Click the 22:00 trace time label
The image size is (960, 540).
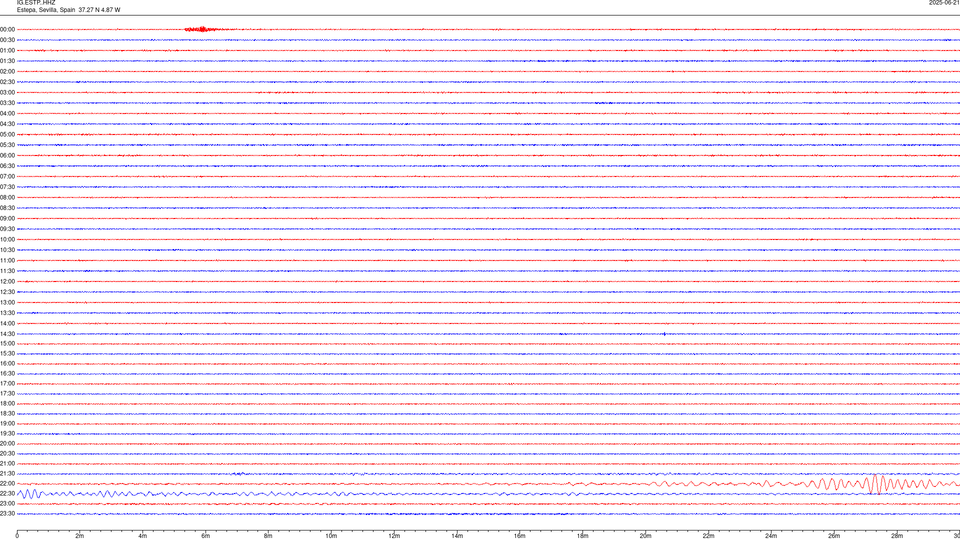point(7,484)
